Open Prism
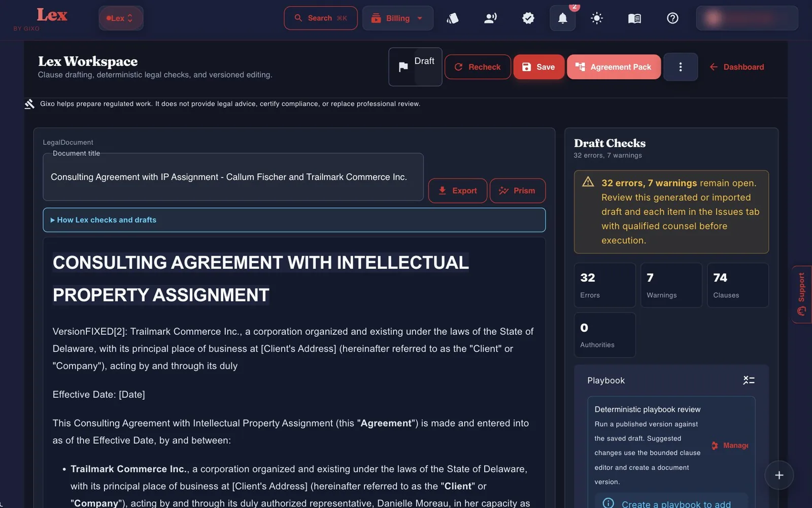The height and width of the screenshot is (508, 812). tap(518, 190)
